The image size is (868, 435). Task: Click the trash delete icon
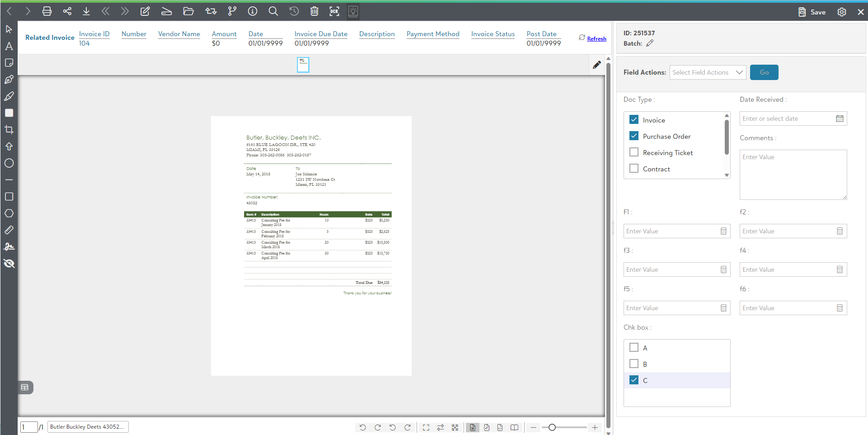coord(314,11)
